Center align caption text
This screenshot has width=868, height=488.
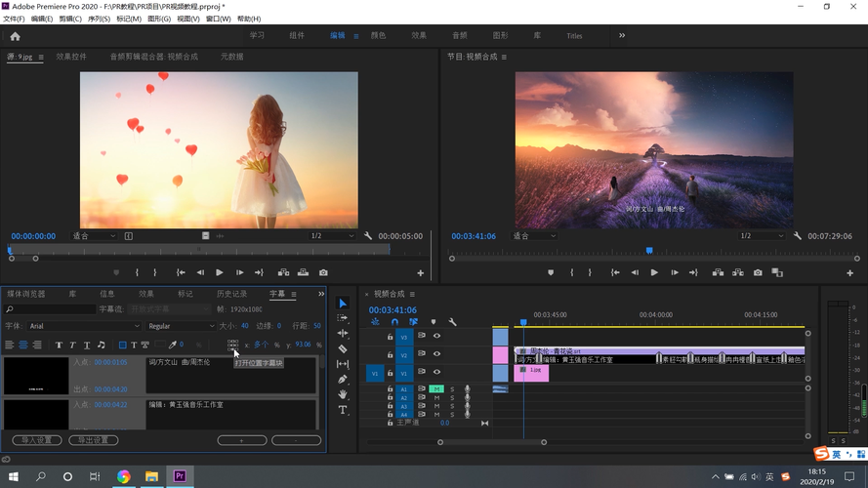[23, 345]
